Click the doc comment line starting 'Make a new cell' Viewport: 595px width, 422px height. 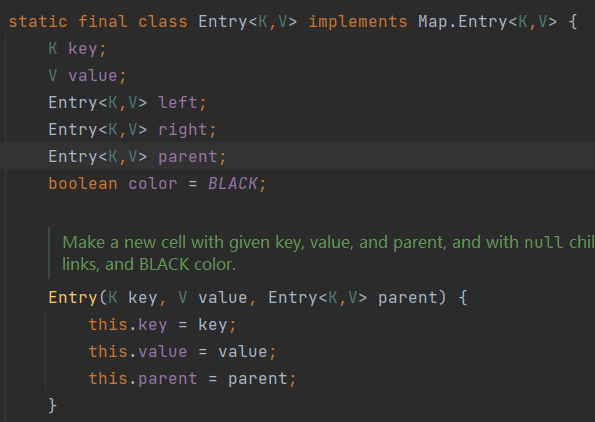tap(328, 242)
